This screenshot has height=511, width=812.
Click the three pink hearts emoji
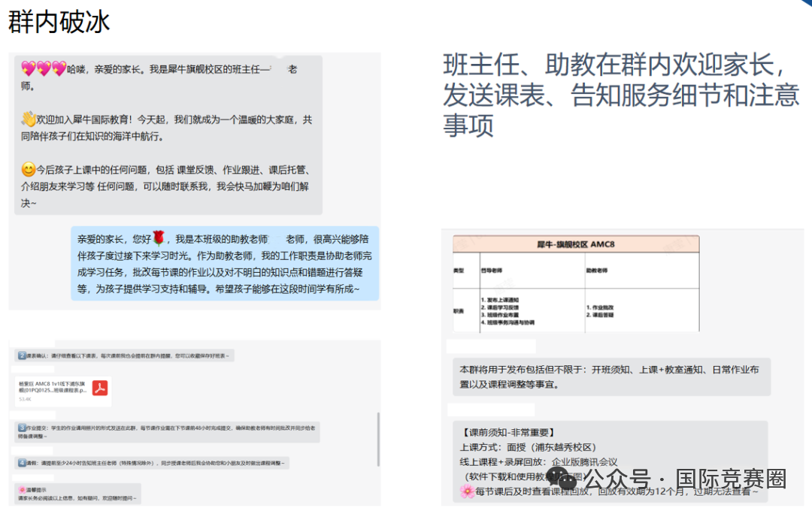point(44,69)
